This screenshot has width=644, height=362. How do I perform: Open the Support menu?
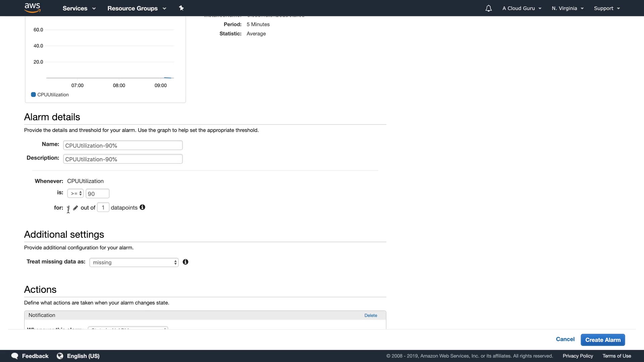coord(607,8)
